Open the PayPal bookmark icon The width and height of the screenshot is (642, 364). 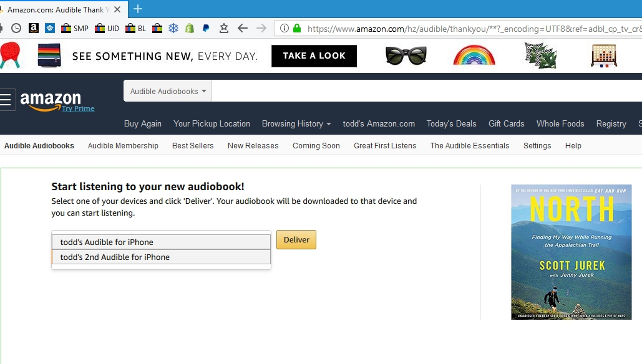click(206, 28)
